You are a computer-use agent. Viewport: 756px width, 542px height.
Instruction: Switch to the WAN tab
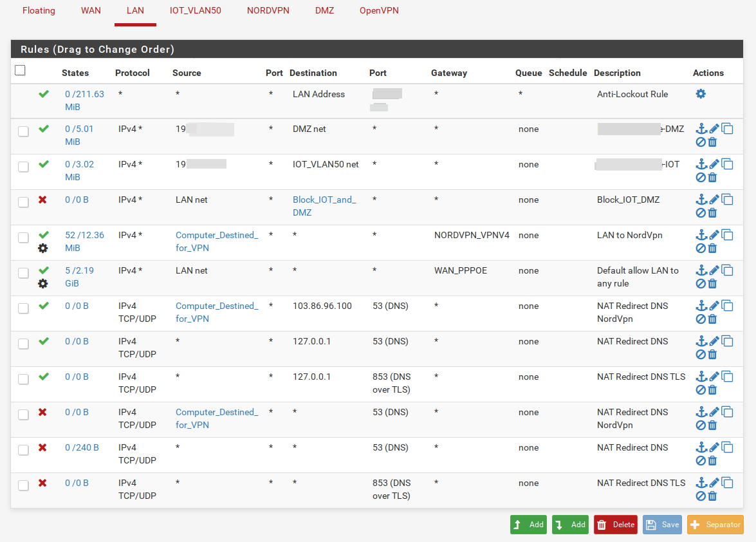[x=91, y=11]
